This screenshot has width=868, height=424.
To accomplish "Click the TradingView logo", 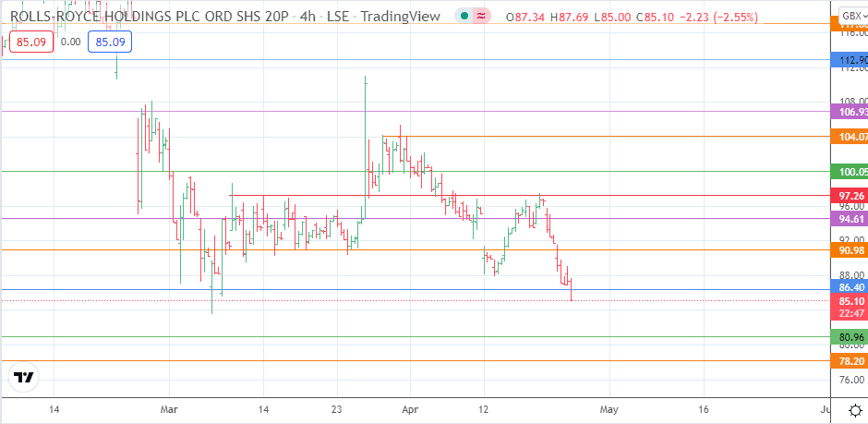I will coord(24,378).
